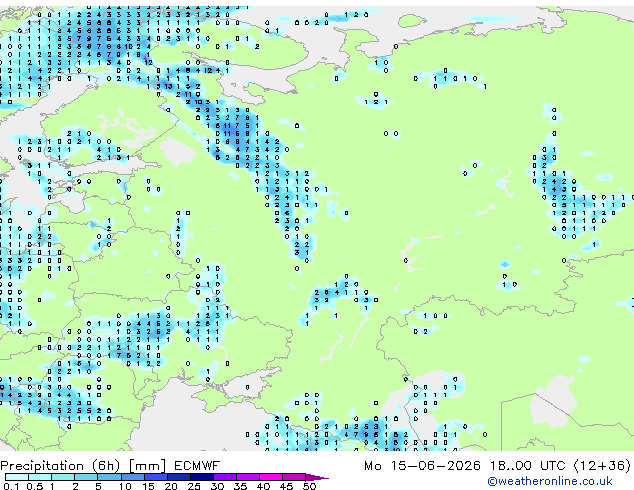
Task: Click the 45–50 mm legend swatch
Action: pos(294,477)
